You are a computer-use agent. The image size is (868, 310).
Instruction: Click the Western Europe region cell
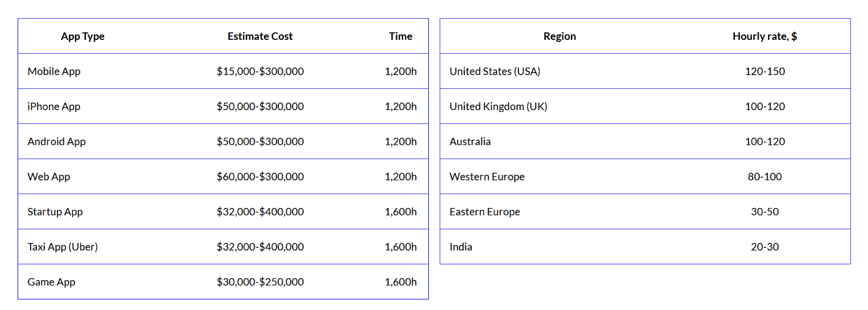487,177
